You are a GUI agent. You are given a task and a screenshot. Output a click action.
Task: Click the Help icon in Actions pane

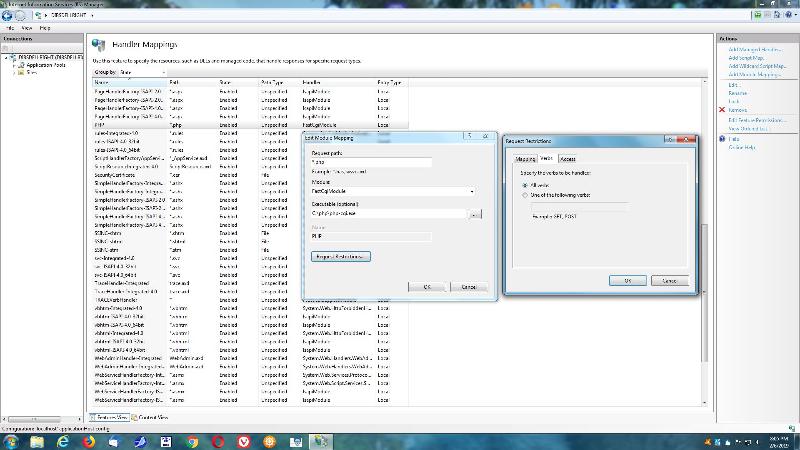[722, 139]
